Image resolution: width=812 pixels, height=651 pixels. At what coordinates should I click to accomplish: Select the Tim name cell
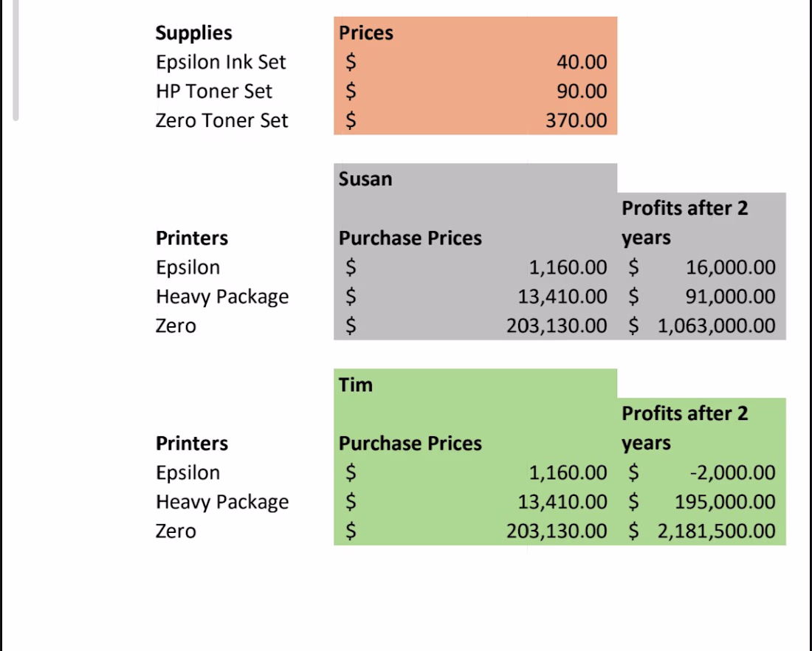point(355,385)
